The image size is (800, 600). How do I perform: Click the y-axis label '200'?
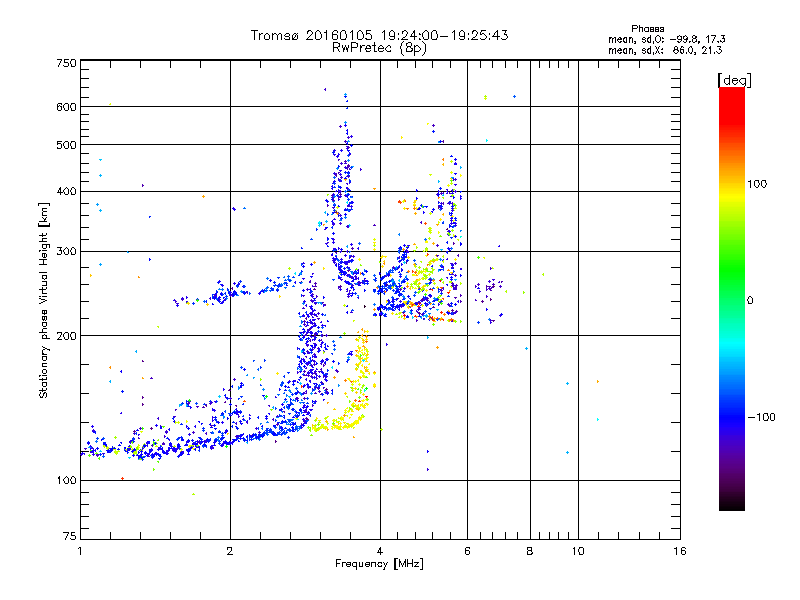(x=66, y=336)
